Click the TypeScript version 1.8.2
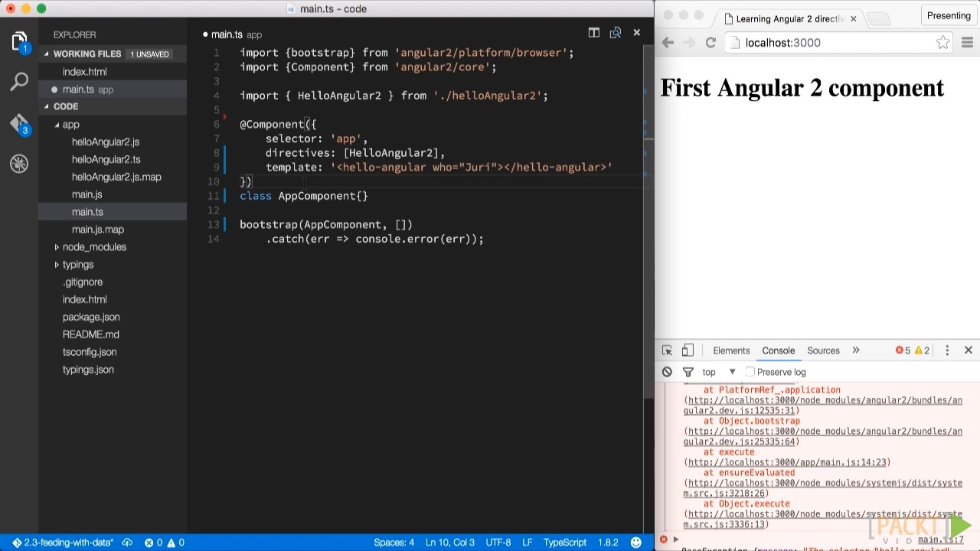The image size is (980, 551). pos(608,543)
